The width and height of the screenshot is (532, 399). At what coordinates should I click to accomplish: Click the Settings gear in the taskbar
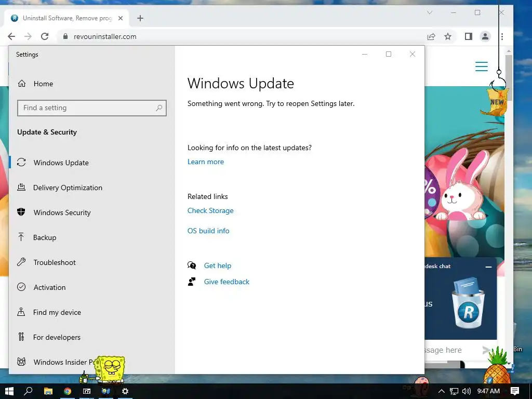point(125,391)
